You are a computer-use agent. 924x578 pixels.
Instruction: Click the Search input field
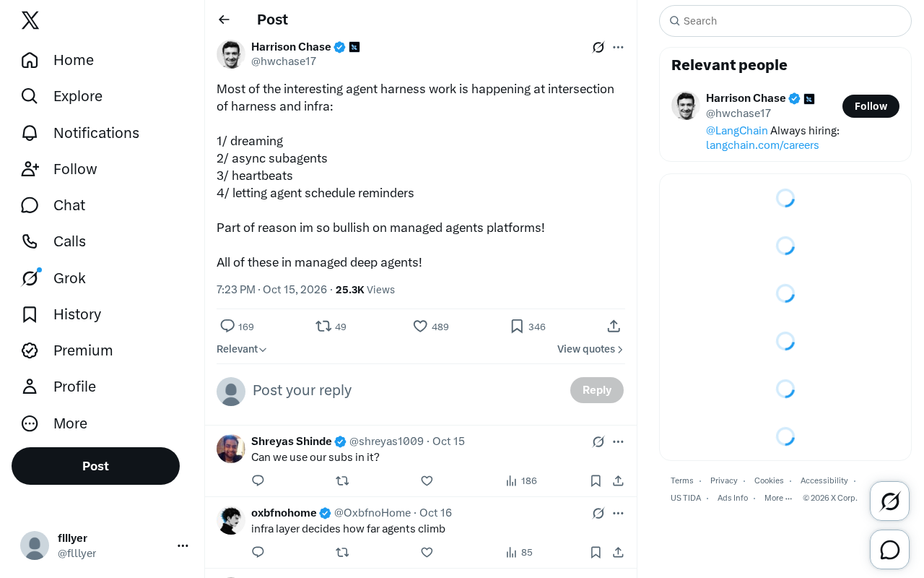785,21
